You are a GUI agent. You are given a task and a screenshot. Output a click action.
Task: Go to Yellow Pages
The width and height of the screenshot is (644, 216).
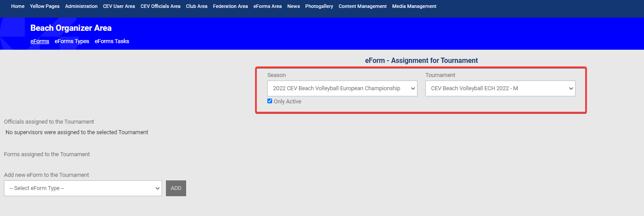(x=45, y=6)
